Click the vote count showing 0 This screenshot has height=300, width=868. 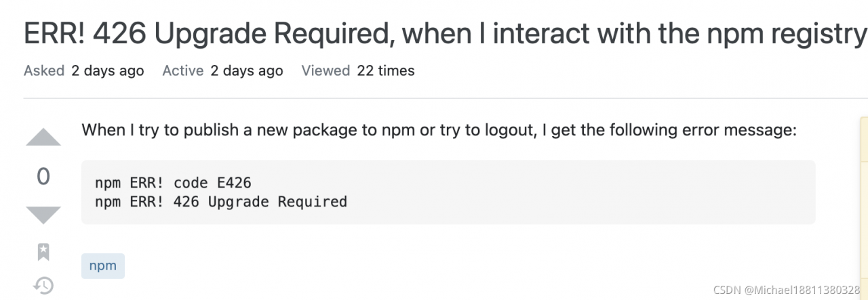43,177
